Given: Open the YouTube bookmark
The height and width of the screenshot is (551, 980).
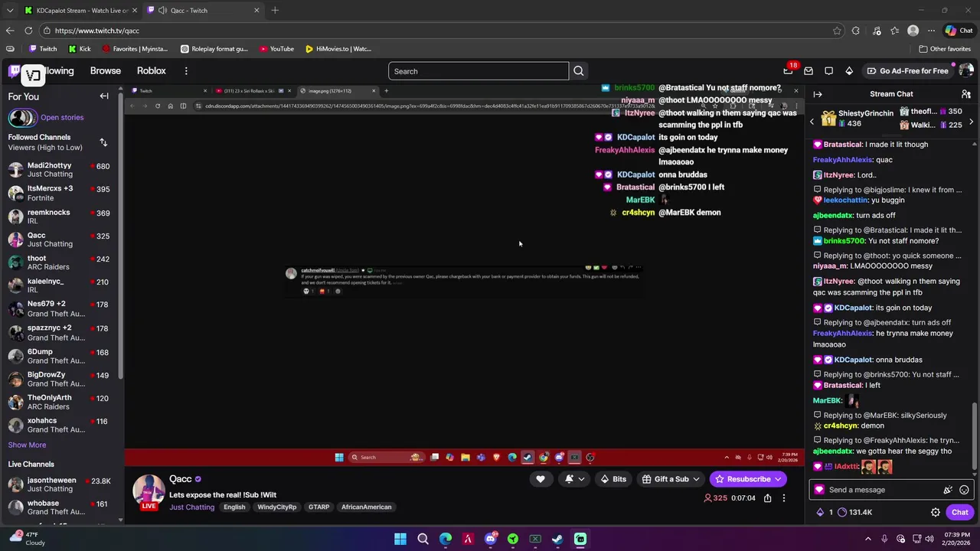Looking at the screenshot, I should [276, 48].
